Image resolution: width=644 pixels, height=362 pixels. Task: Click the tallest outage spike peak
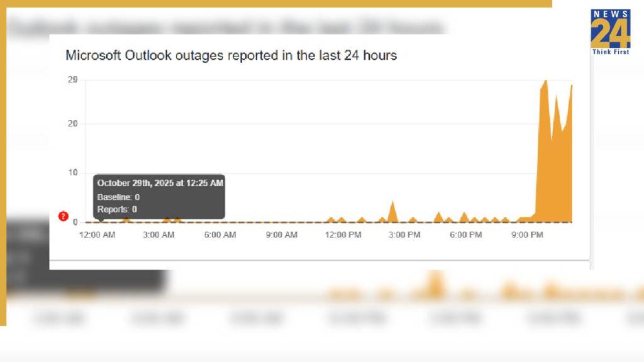click(x=545, y=81)
